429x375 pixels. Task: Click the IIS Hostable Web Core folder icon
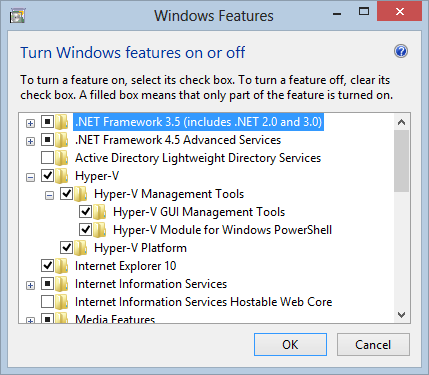coord(62,302)
